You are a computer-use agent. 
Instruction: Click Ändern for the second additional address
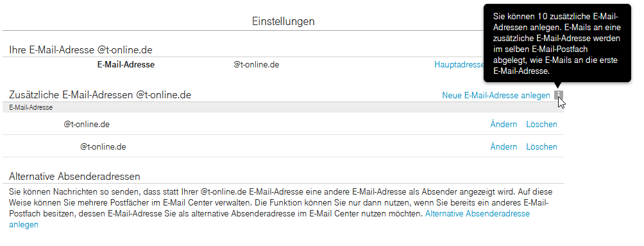click(504, 147)
